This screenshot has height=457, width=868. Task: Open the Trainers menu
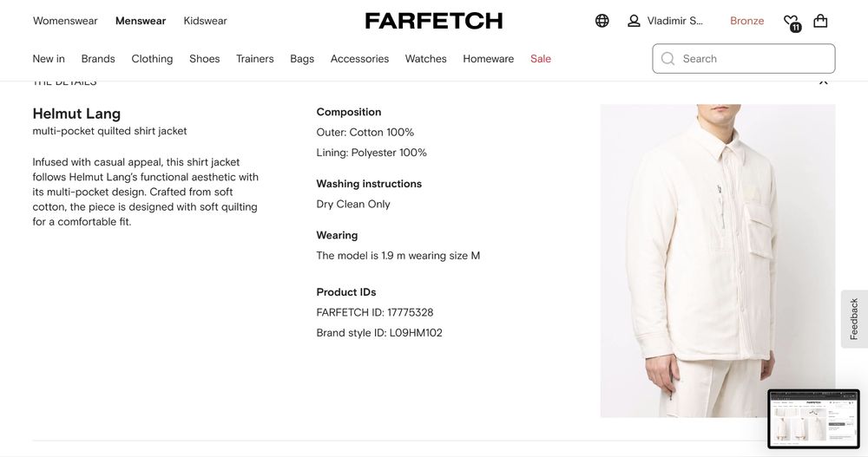(254, 59)
